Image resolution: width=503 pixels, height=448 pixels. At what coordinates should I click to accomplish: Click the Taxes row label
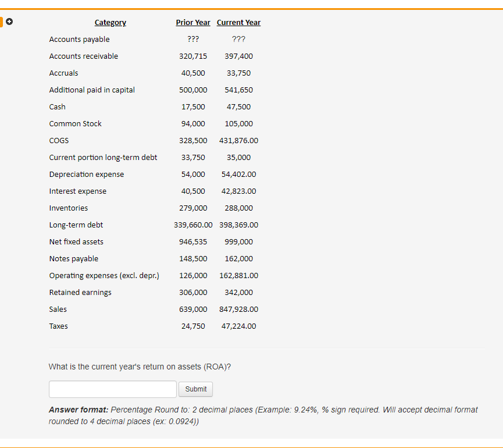point(58,326)
